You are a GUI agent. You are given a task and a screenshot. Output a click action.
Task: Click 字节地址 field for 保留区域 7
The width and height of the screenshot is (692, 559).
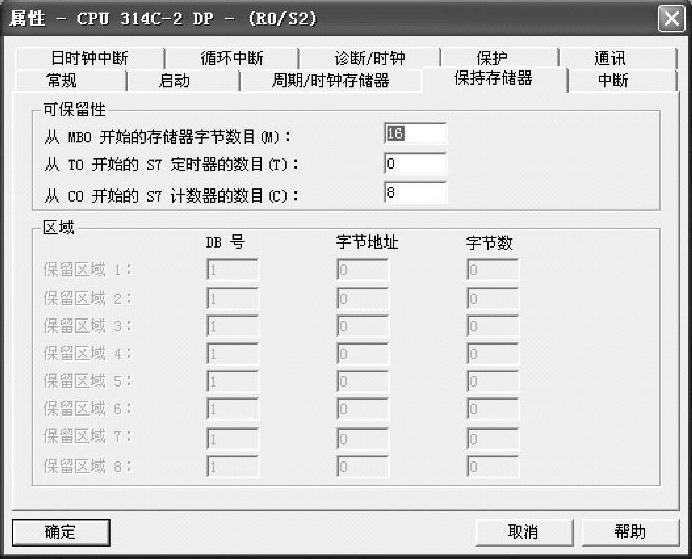[x=362, y=439]
